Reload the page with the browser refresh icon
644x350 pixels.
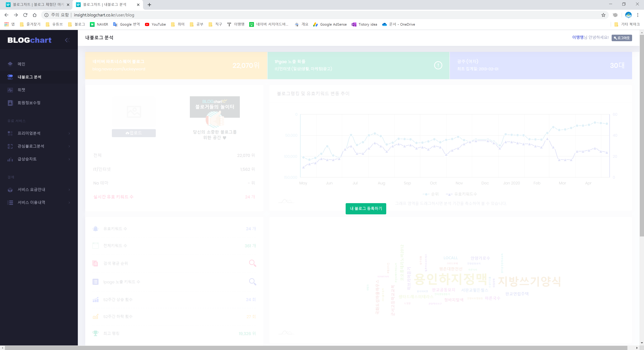[x=25, y=15]
